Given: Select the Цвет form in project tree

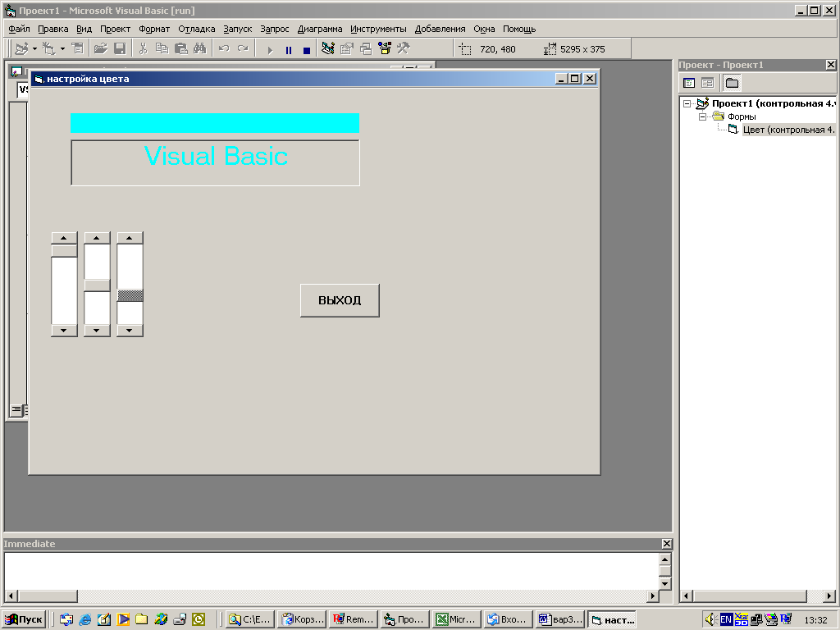Looking at the screenshot, I should (x=788, y=130).
